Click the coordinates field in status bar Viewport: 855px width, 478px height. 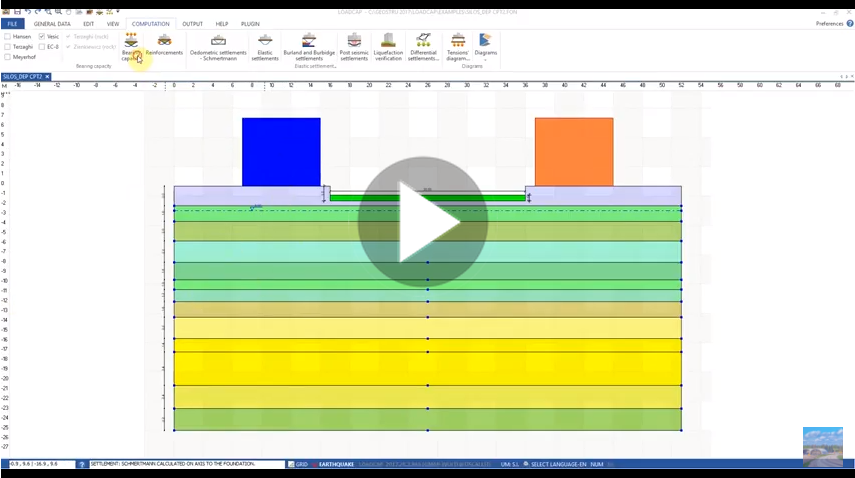tap(42, 464)
